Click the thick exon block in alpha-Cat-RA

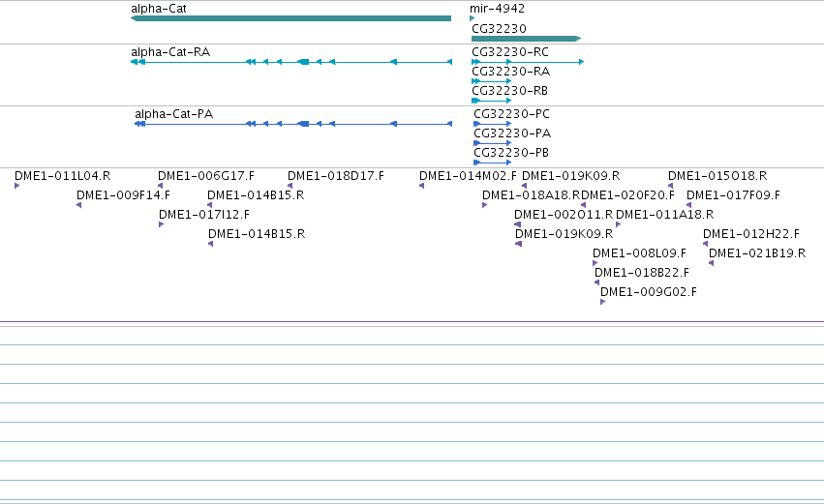coord(303,62)
